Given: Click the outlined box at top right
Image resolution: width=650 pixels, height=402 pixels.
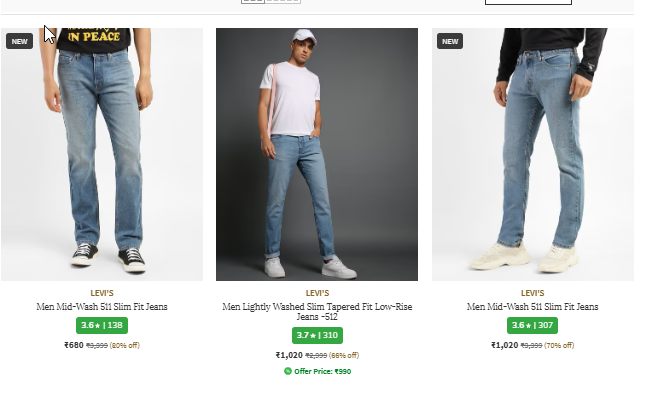Looking at the screenshot, I should [528, 2].
